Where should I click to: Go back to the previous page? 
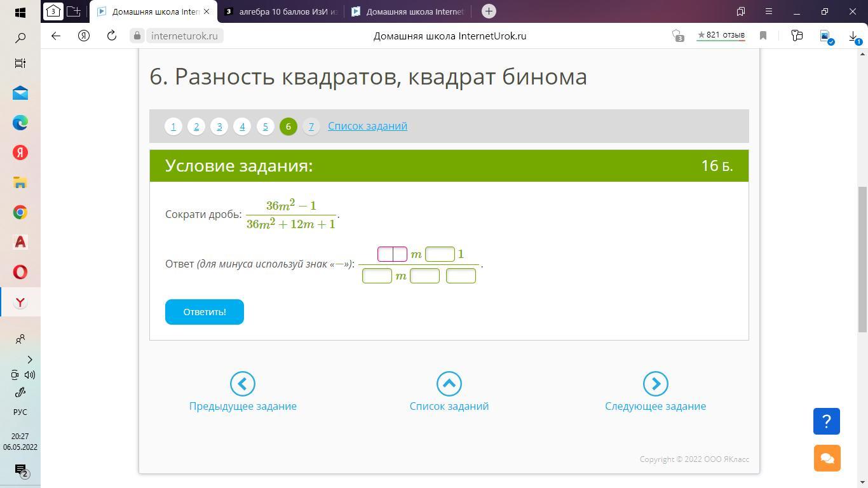(56, 36)
